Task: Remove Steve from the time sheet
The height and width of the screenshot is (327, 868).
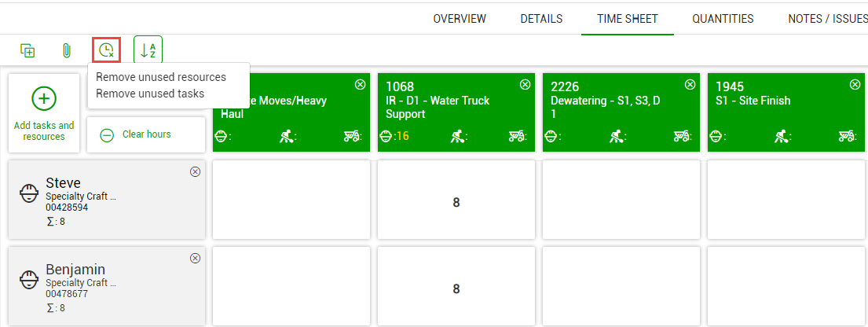Action: coord(196,172)
